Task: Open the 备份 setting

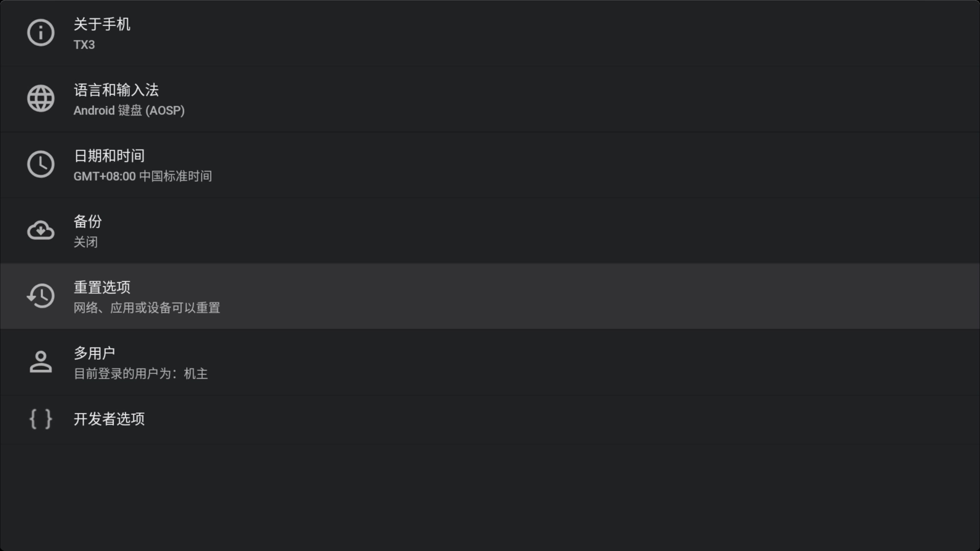Action: [x=490, y=230]
